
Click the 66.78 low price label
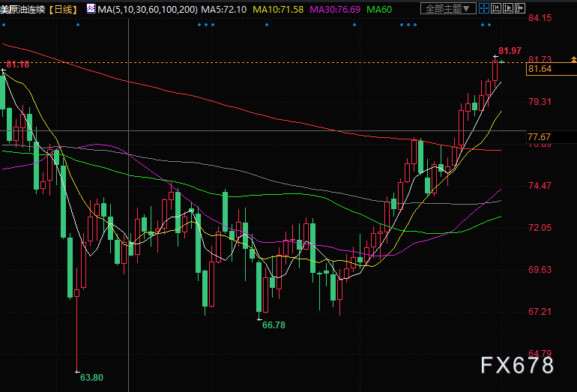(274, 325)
